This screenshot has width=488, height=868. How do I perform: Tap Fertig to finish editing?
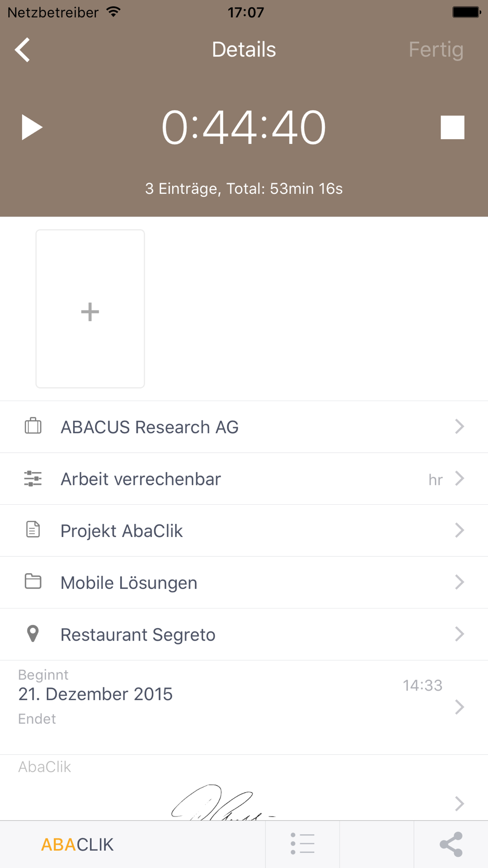click(x=436, y=50)
